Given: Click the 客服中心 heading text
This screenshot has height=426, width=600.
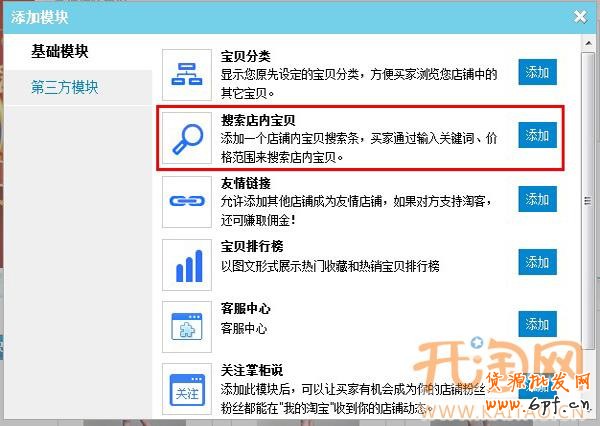Looking at the screenshot, I should pyautogui.click(x=245, y=309).
